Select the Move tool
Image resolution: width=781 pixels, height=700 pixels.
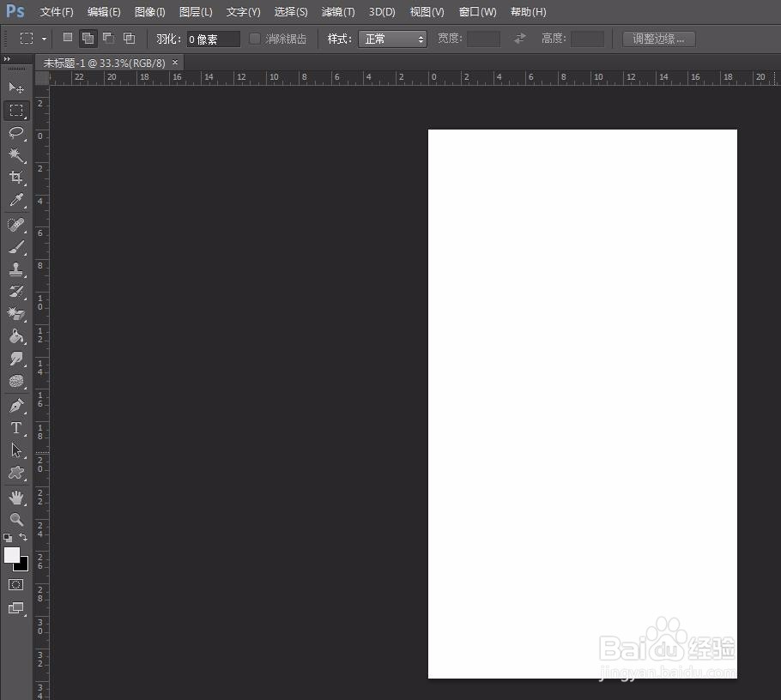(15, 87)
